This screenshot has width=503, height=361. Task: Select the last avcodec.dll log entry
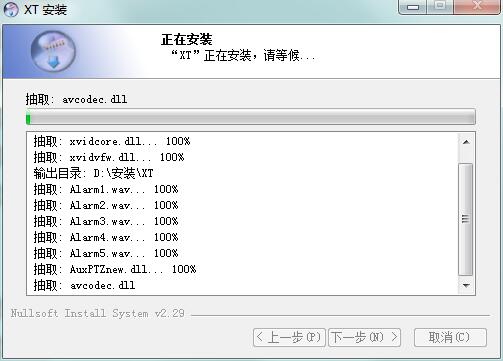(84, 285)
